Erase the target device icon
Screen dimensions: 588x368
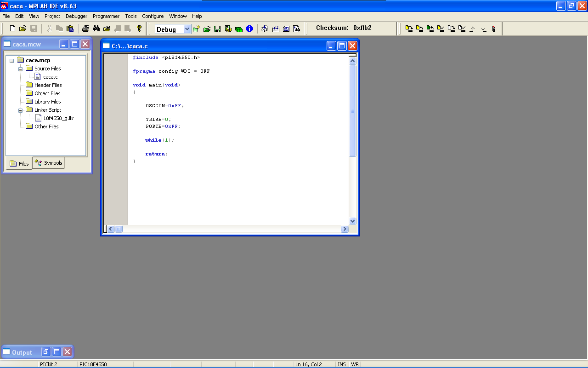451,29
